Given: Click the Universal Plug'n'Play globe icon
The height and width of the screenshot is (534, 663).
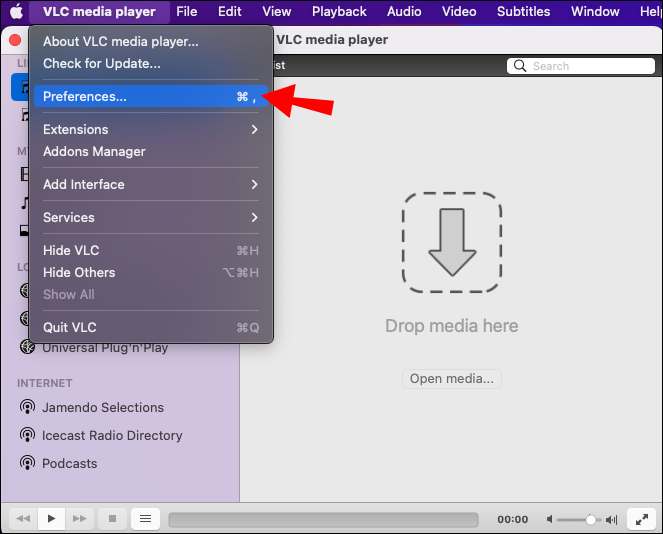Looking at the screenshot, I should click(27, 347).
